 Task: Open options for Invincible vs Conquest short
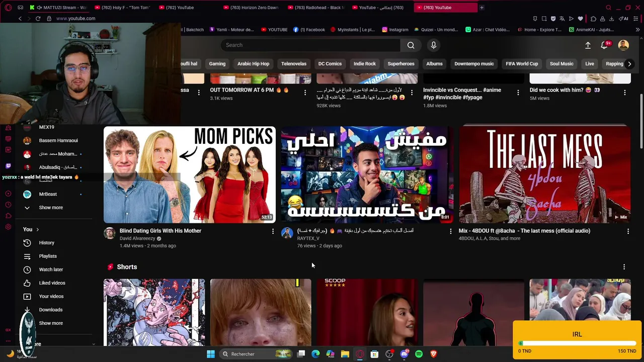pyautogui.click(x=518, y=93)
